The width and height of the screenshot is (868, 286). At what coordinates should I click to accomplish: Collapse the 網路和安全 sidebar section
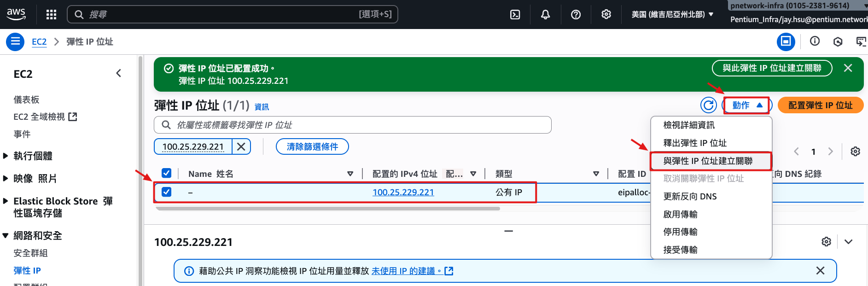coord(6,236)
